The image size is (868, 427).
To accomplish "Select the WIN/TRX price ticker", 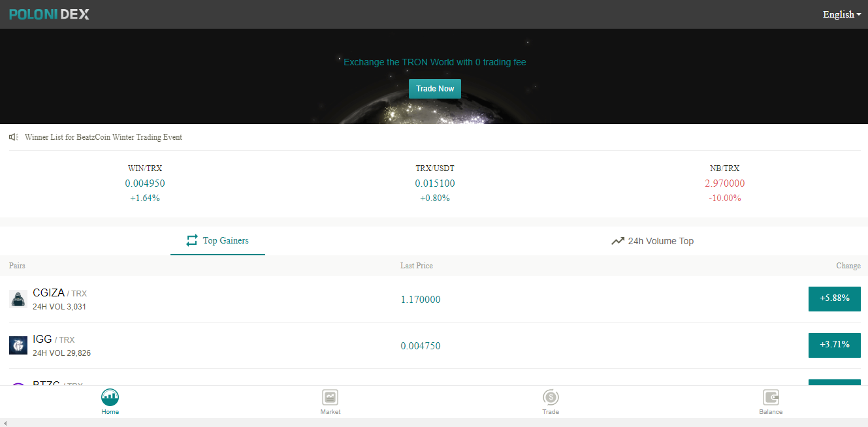I will (145, 183).
